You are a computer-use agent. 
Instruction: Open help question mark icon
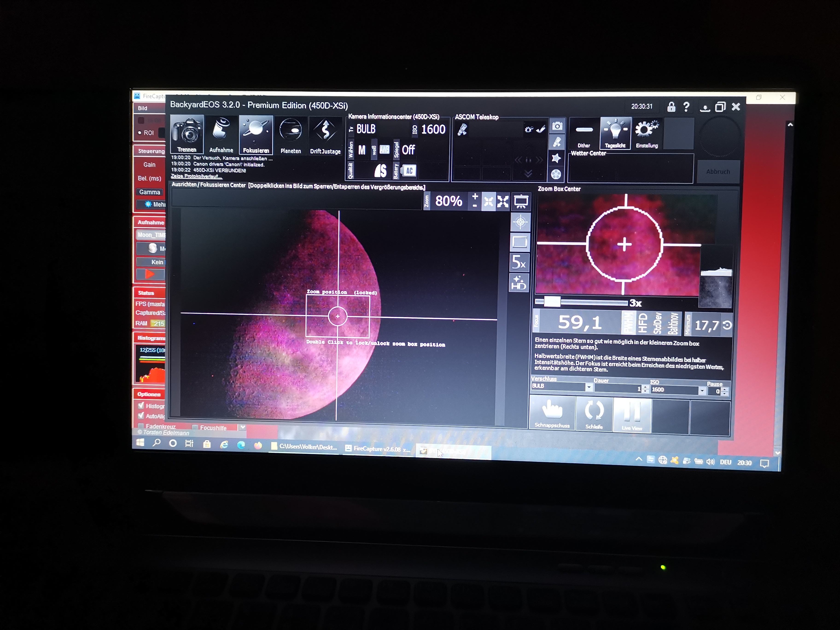click(686, 107)
